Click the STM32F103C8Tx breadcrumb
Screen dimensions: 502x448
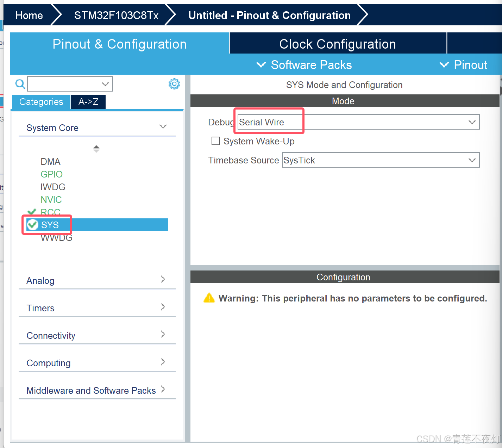tap(116, 15)
